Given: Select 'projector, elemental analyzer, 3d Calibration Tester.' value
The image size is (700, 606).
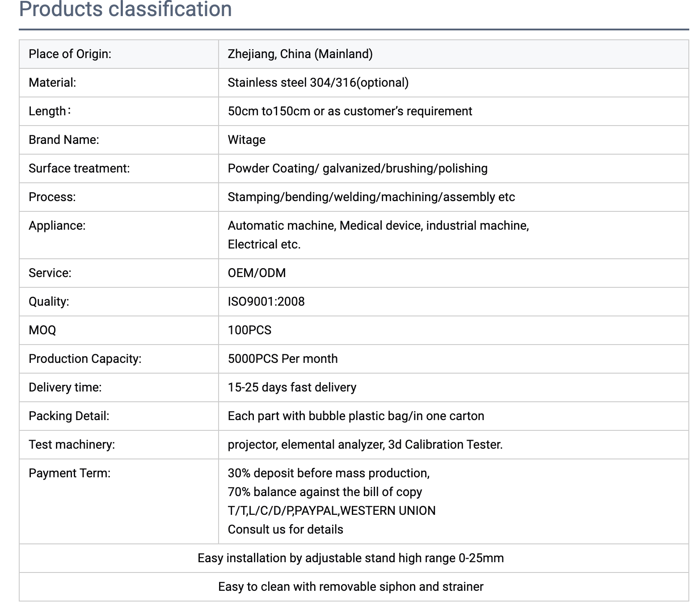Looking at the screenshot, I should click(x=365, y=445).
